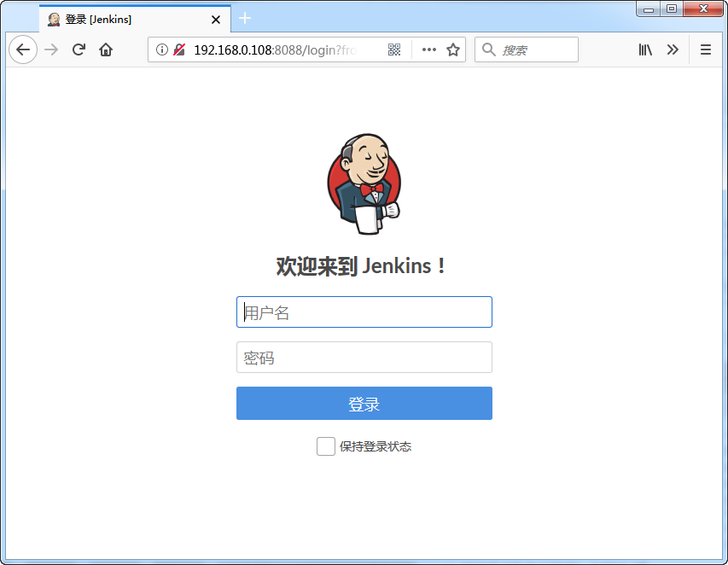Go back using the browser back arrow

[x=23, y=50]
